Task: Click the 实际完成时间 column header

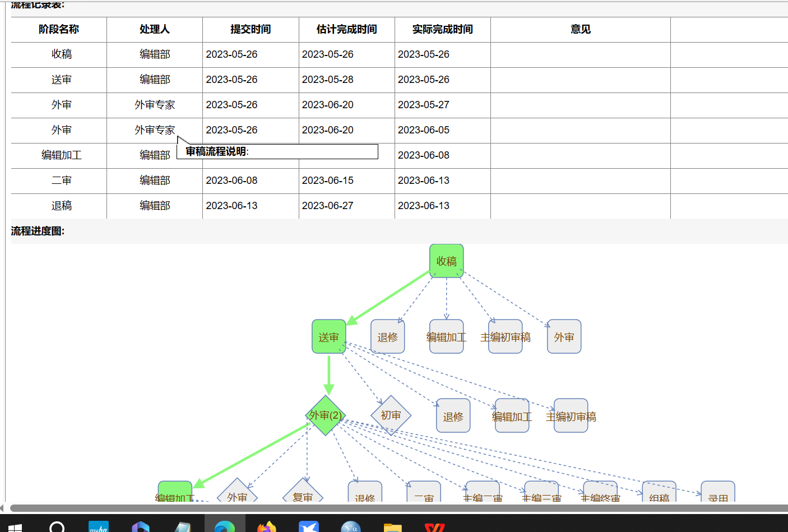Action: coord(442,29)
